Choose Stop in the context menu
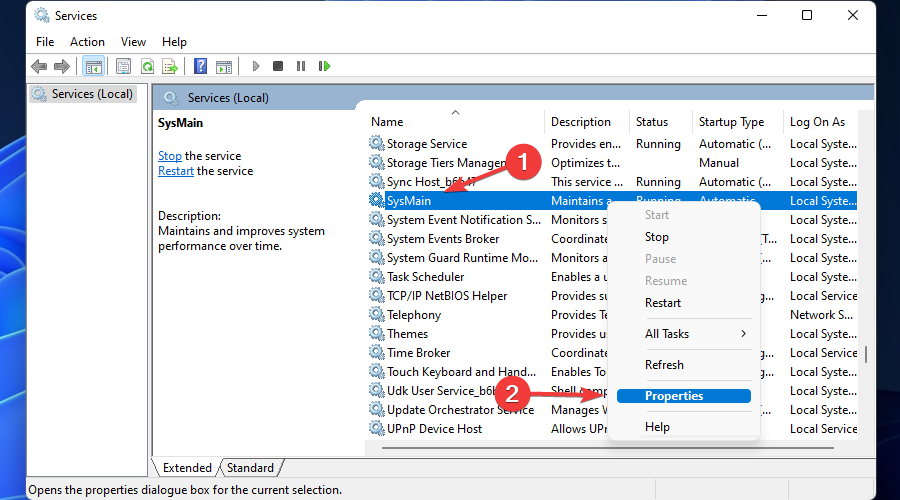Screen dimensions: 900x500 (x=657, y=237)
